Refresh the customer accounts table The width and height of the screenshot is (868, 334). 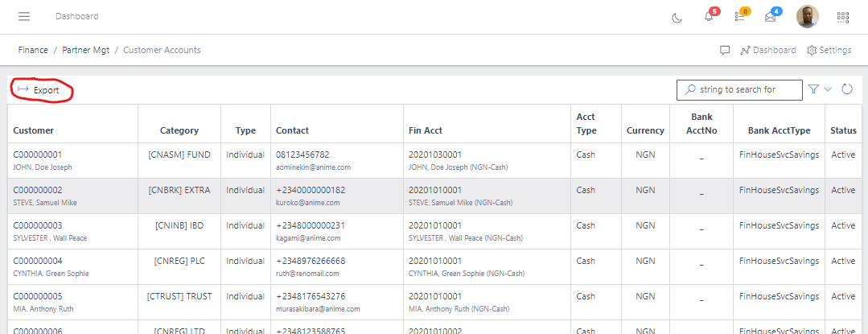847,89
